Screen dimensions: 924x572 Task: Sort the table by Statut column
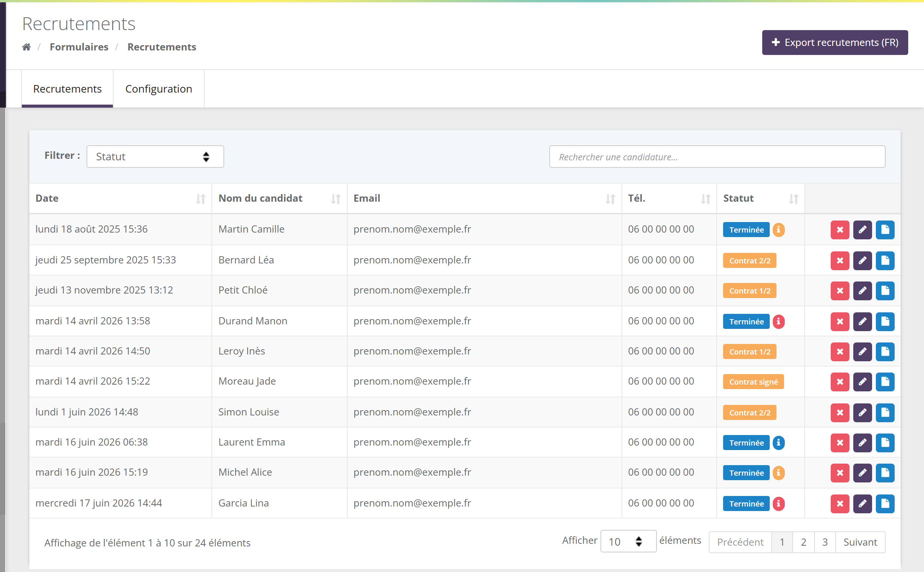pyautogui.click(x=760, y=198)
